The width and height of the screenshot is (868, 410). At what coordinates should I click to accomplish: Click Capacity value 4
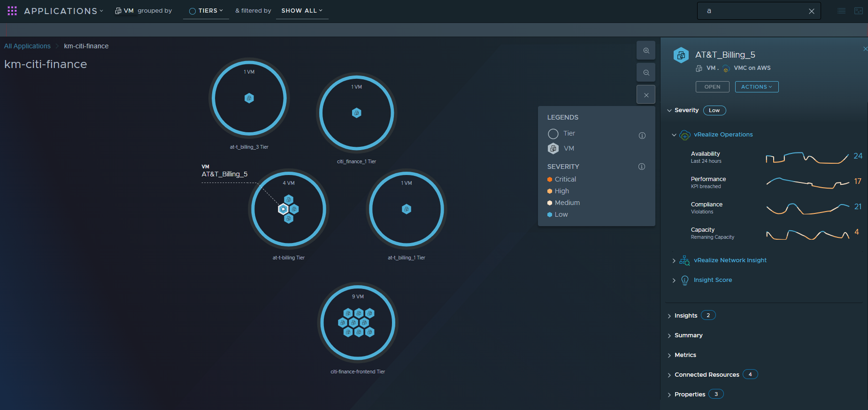857,232
